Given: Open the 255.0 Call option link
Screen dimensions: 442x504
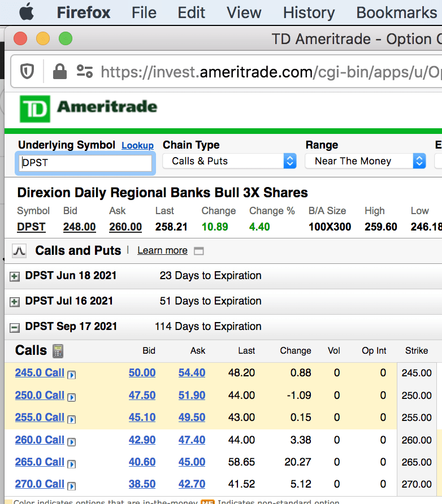Looking at the screenshot, I should [40, 417].
